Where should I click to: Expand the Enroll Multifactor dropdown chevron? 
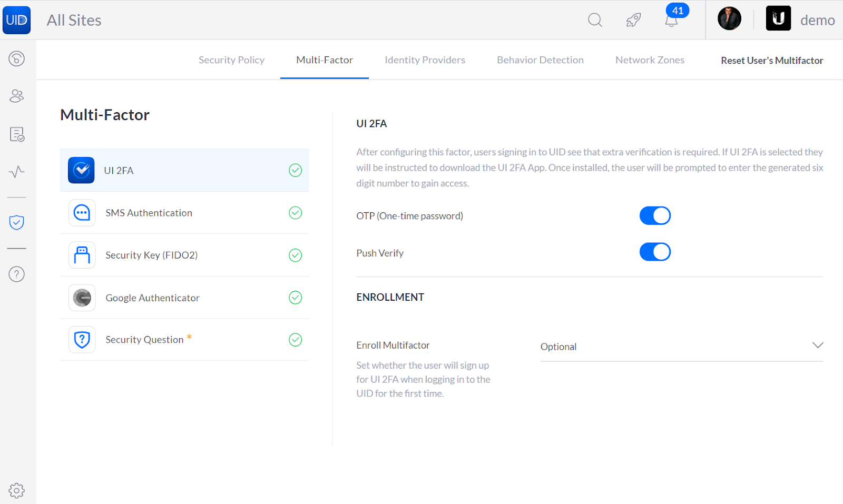817,345
